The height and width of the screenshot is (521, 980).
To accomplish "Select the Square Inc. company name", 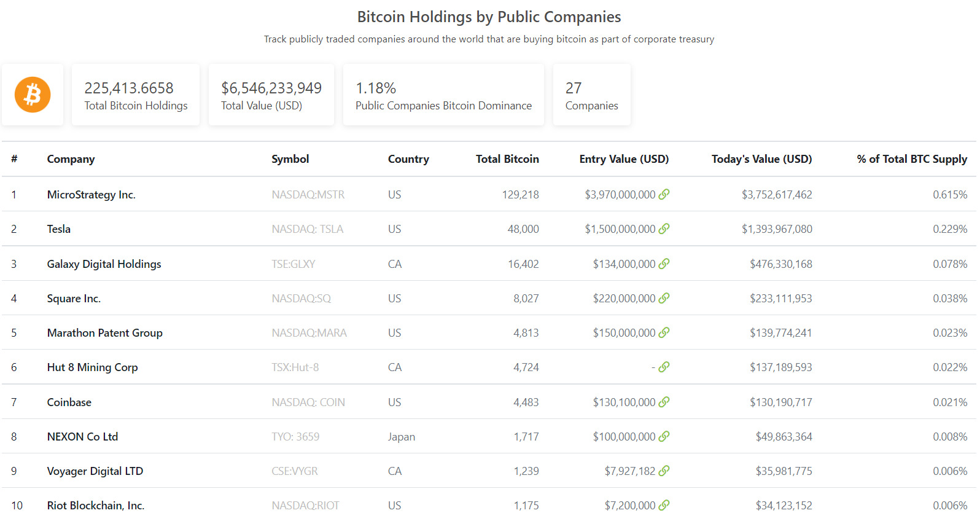I will [x=74, y=299].
